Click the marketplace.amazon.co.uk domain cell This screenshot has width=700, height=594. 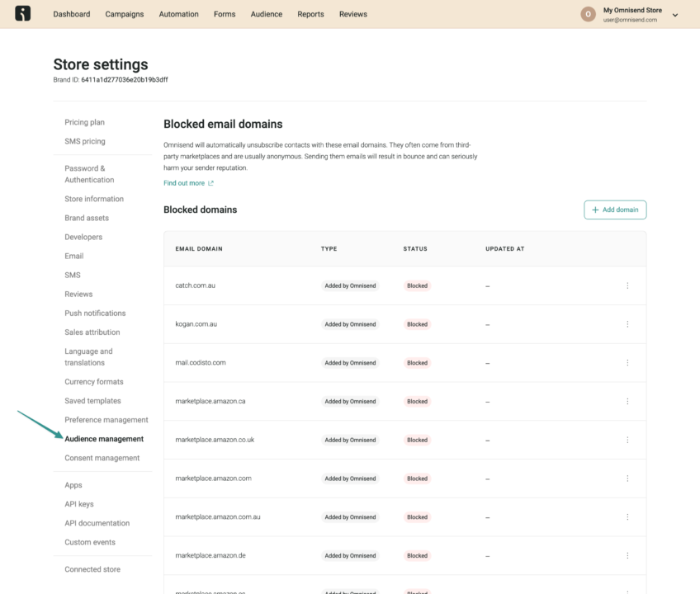215,440
